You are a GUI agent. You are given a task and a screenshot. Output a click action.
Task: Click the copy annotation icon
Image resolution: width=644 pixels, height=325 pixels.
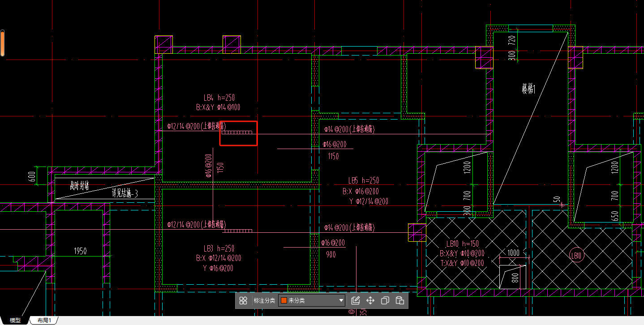point(385,300)
